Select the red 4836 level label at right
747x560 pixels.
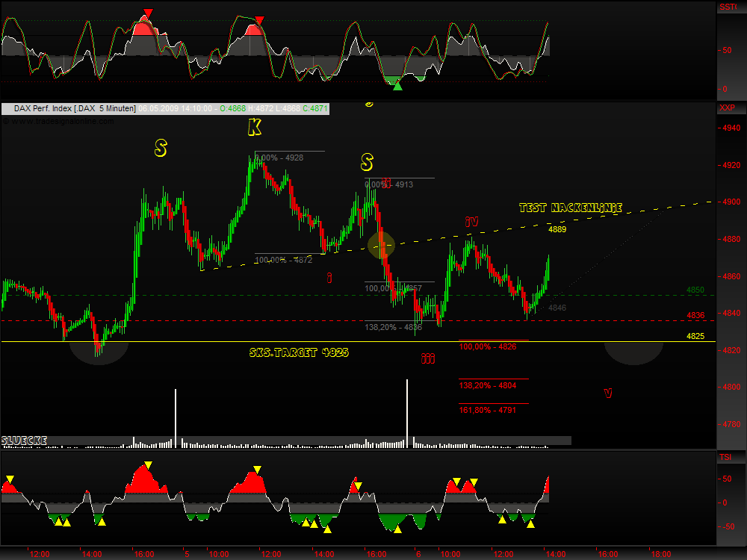point(695,315)
